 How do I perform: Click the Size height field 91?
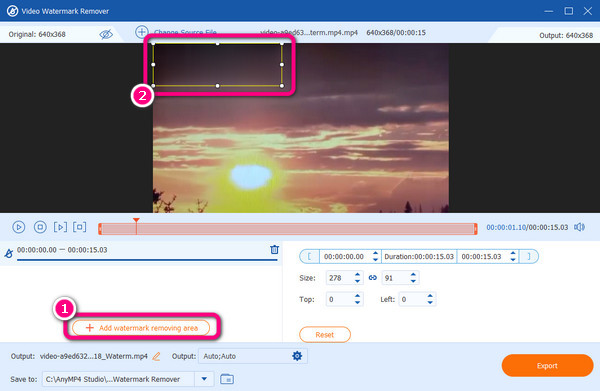[x=395, y=278]
